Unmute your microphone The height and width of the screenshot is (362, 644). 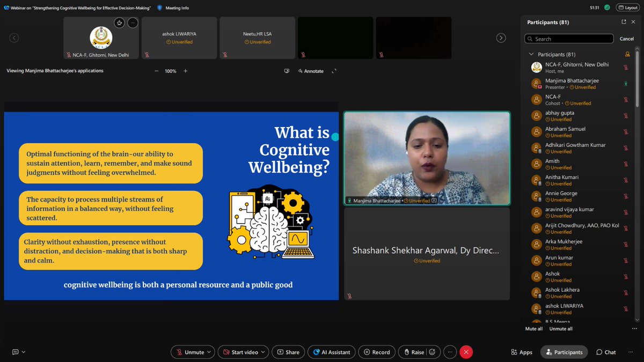click(x=189, y=352)
